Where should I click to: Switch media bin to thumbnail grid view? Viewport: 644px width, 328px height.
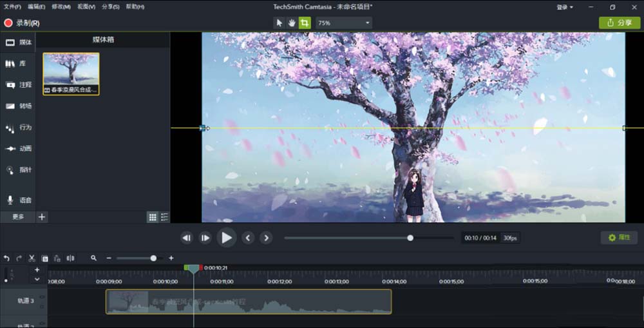click(153, 217)
